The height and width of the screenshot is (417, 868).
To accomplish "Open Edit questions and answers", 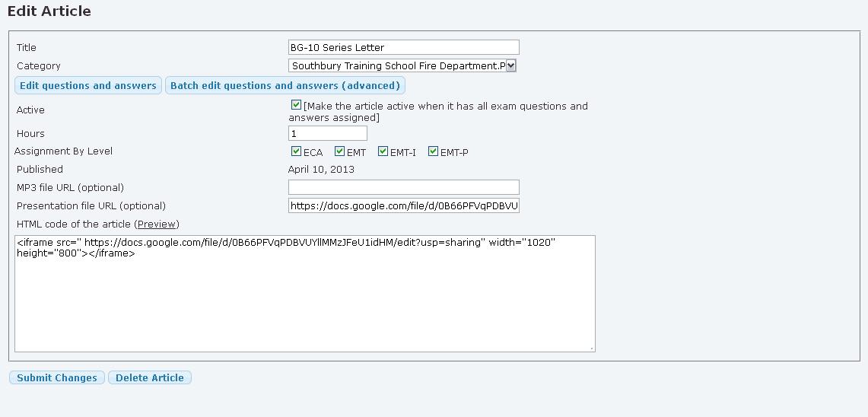I will click(x=88, y=85).
